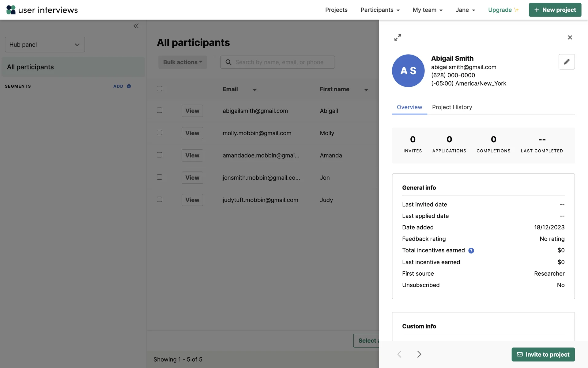Screen dimensions: 588x368
Task: Open the Email column sort arrow
Action: pos(254,90)
